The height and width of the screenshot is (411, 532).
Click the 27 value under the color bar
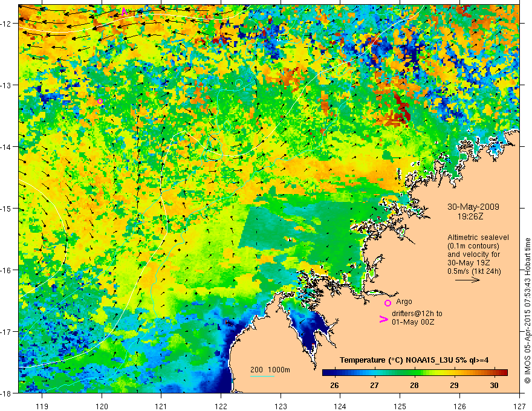(374, 385)
